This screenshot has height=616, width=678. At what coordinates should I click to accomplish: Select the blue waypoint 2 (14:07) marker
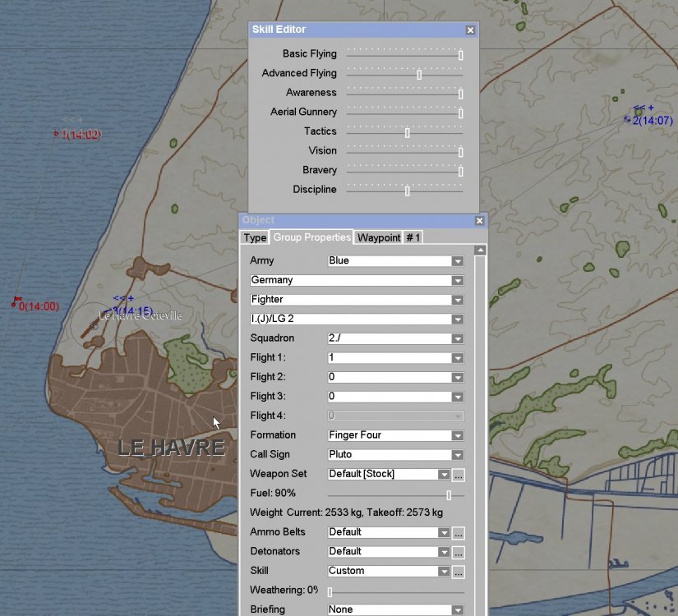pyautogui.click(x=628, y=119)
